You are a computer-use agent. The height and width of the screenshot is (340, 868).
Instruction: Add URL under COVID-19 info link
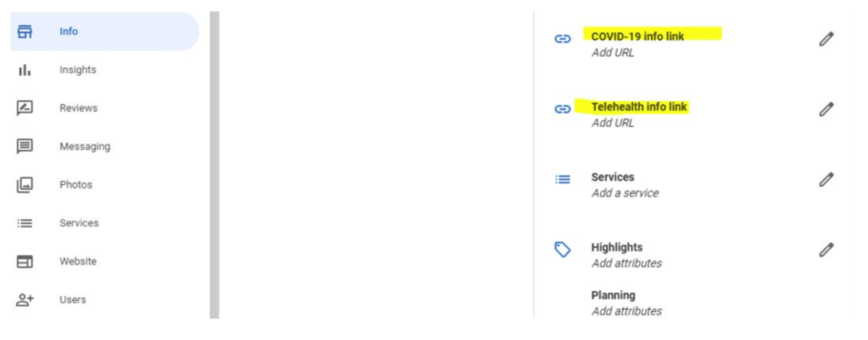tap(613, 52)
